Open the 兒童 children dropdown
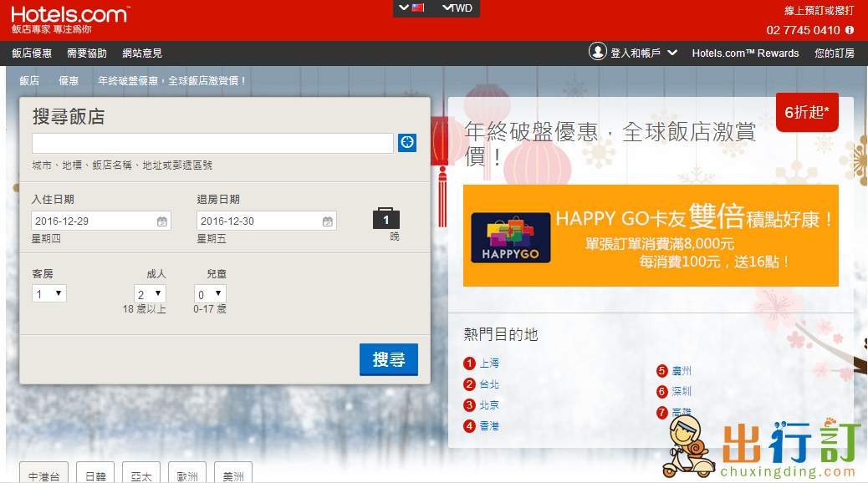This screenshot has width=868, height=483. (210, 294)
